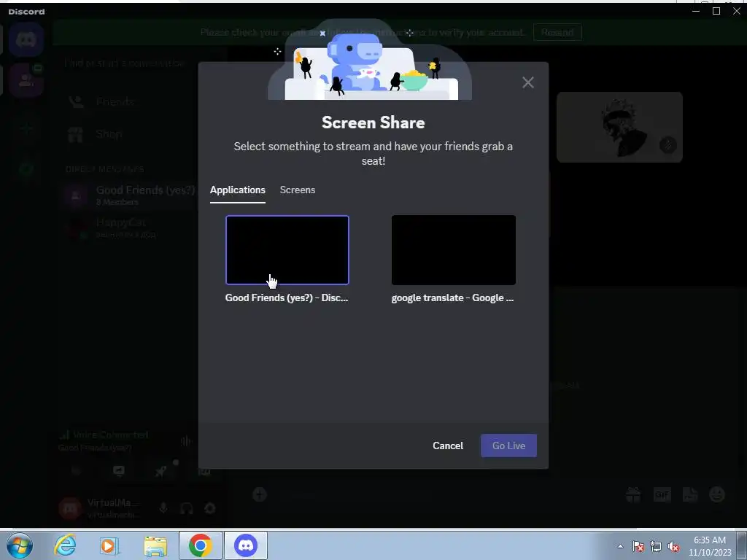Click the plus attach button in message bar
747x560 pixels.
259,494
